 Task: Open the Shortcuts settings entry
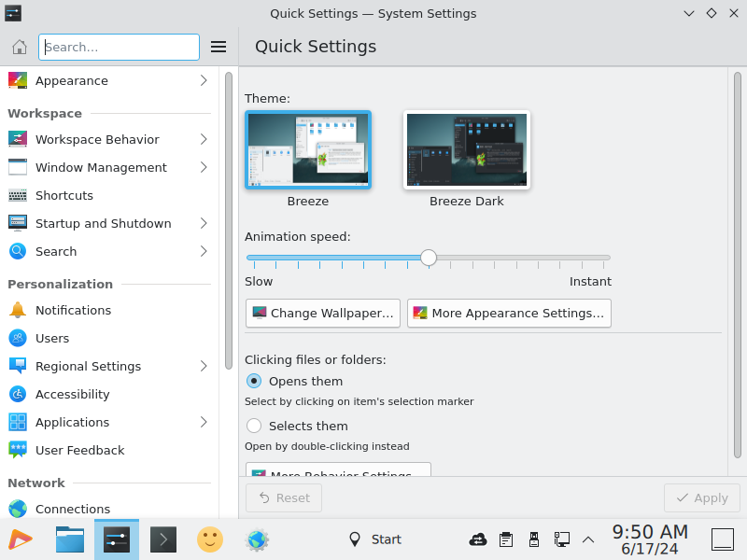coord(109,195)
